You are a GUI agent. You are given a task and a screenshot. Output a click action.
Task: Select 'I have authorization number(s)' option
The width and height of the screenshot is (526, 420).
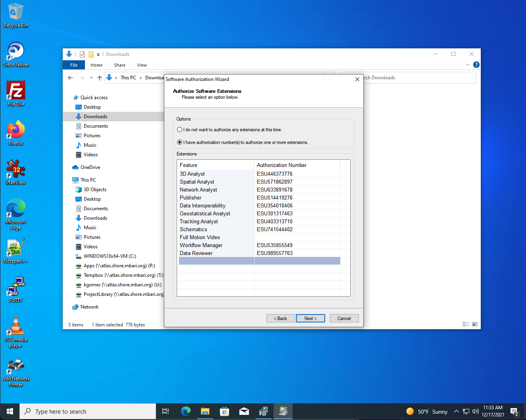click(x=180, y=142)
